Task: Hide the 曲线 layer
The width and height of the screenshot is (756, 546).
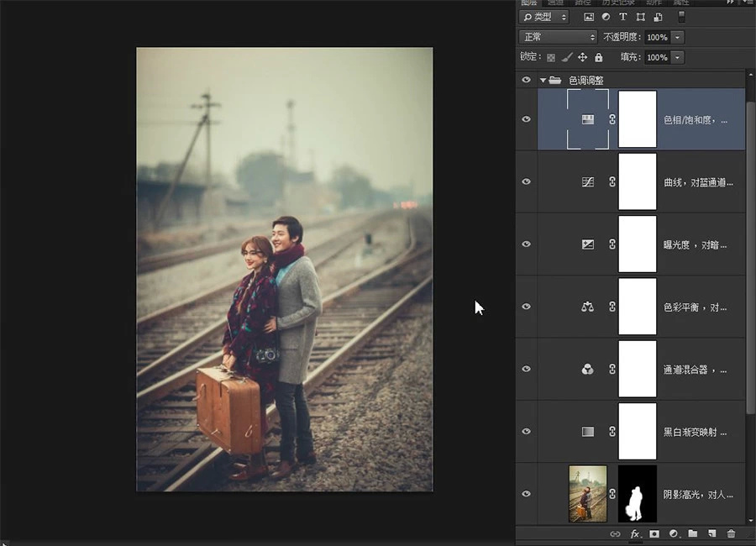Action: (527, 181)
